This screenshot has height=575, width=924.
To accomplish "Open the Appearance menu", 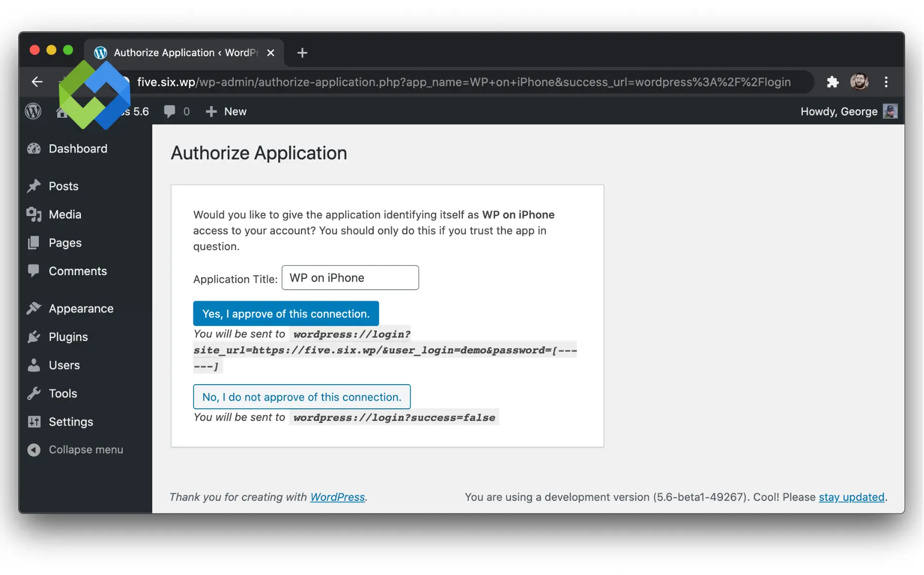I will 80,308.
